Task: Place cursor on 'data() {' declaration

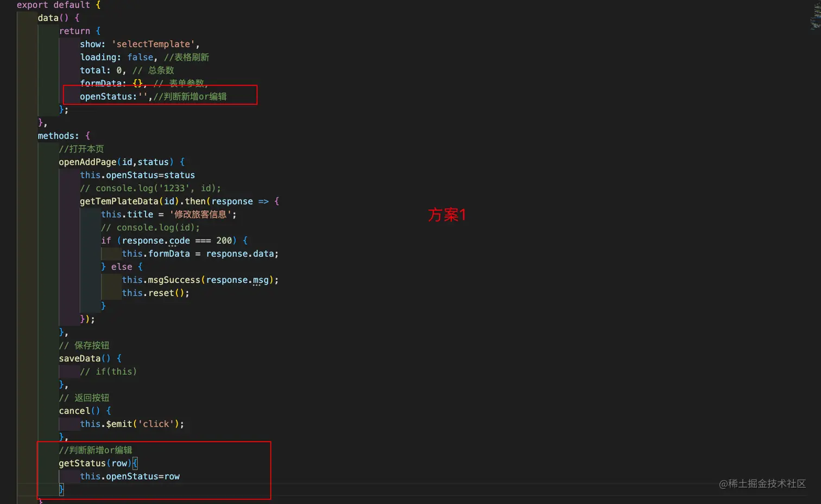Action: [x=59, y=18]
